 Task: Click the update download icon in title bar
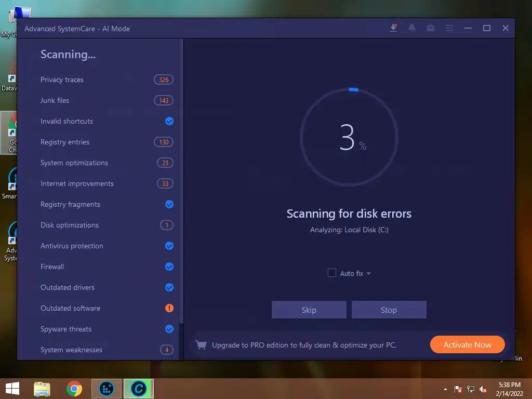coord(394,28)
